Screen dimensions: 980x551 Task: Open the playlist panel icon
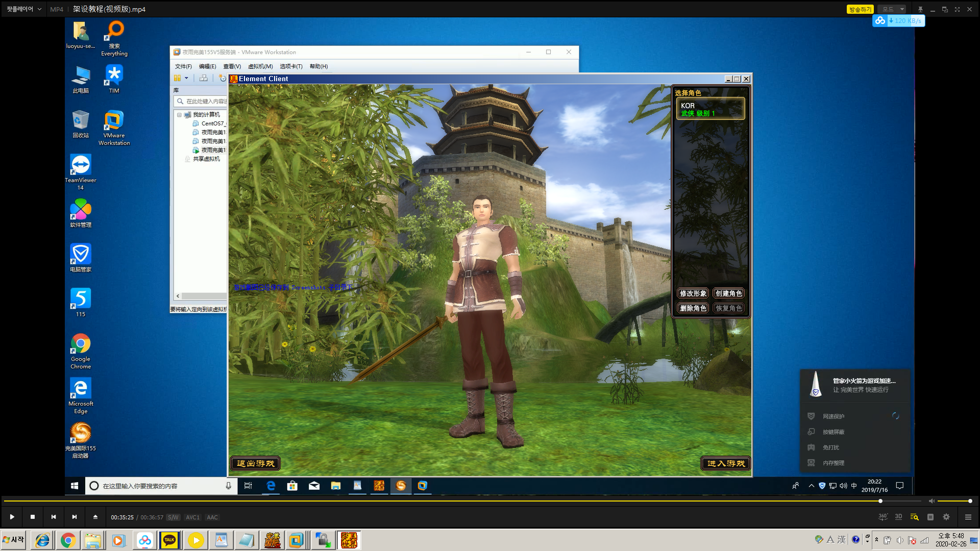click(x=968, y=517)
